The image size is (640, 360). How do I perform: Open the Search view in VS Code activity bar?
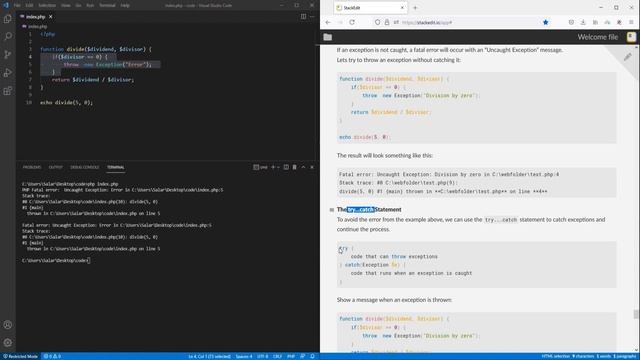tap(8, 36)
